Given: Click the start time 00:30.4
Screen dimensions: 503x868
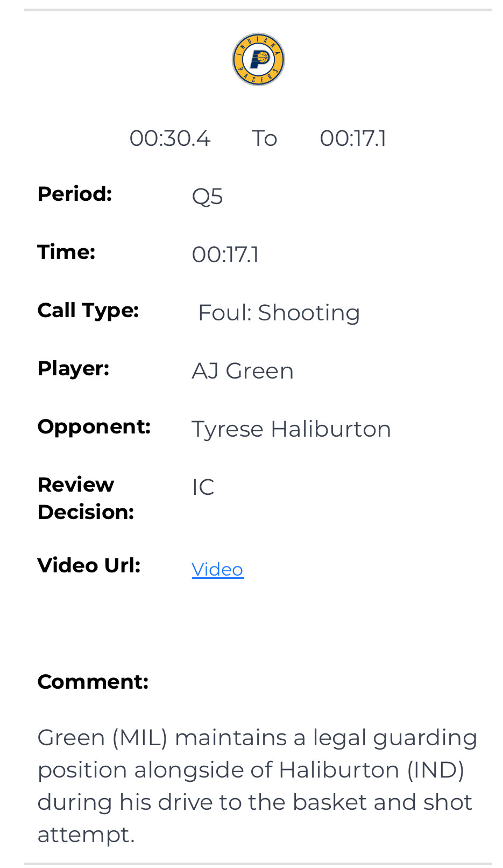Looking at the screenshot, I should [x=169, y=138].
